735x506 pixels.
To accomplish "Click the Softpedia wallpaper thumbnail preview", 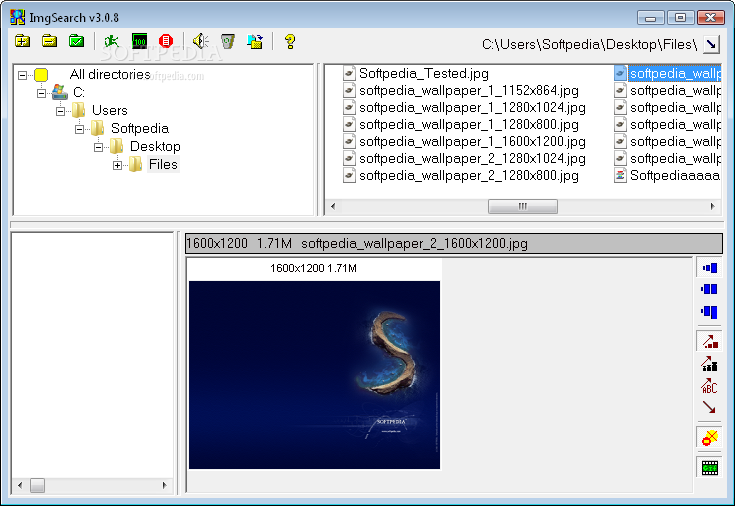I will pyautogui.click(x=314, y=375).
